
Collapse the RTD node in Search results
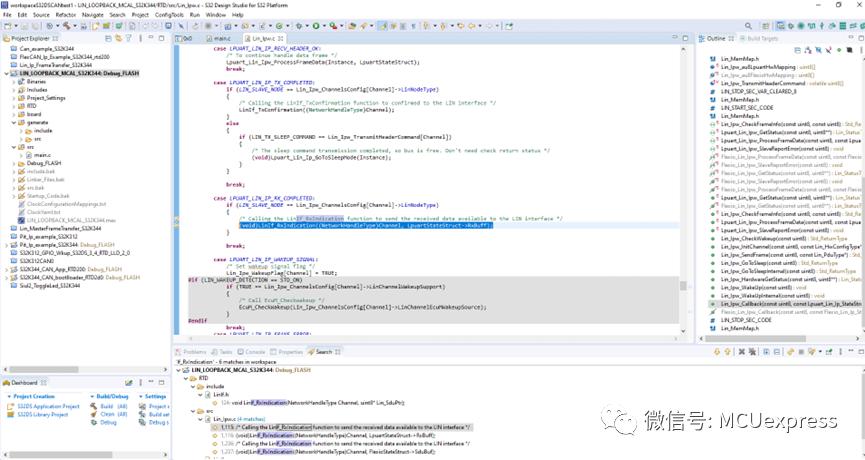click(186, 378)
